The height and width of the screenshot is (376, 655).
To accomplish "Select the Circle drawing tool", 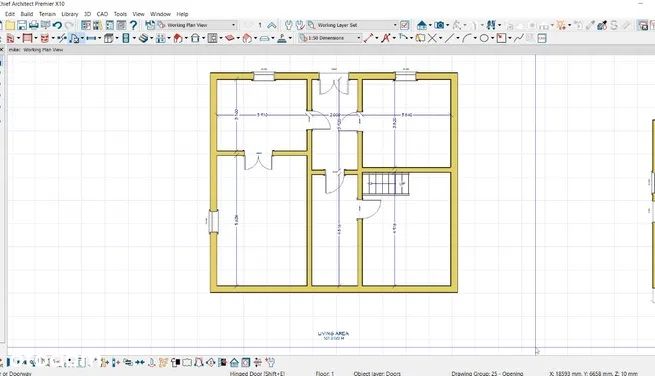I will [x=484, y=38].
